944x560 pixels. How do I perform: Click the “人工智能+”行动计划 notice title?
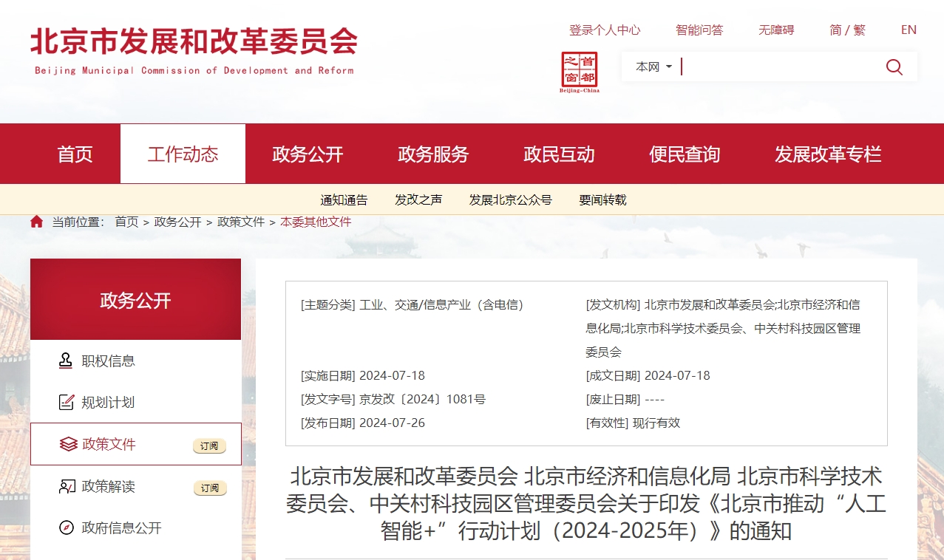tap(586, 503)
